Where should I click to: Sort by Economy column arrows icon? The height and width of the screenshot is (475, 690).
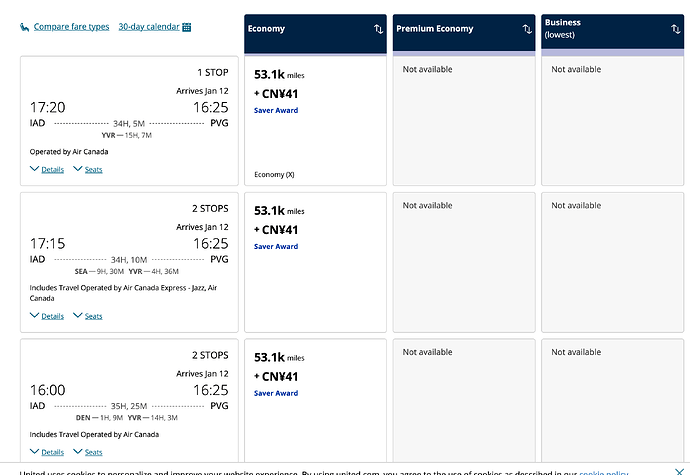point(378,29)
